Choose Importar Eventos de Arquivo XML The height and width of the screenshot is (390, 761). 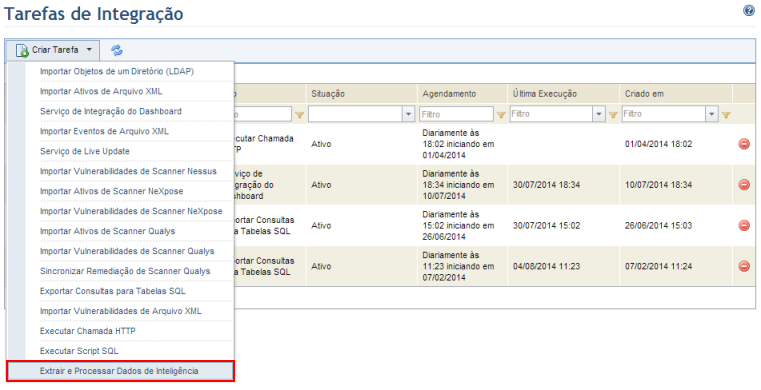pyautogui.click(x=104, y=131)
